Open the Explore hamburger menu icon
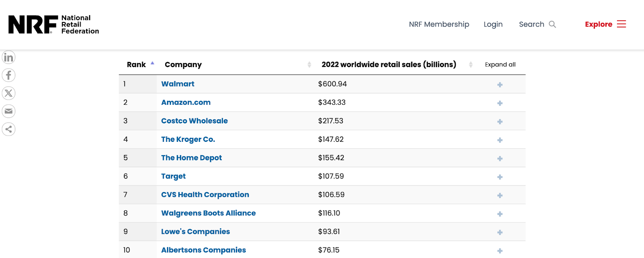Viewport: 644px width, 258px height. coord(621,24)
